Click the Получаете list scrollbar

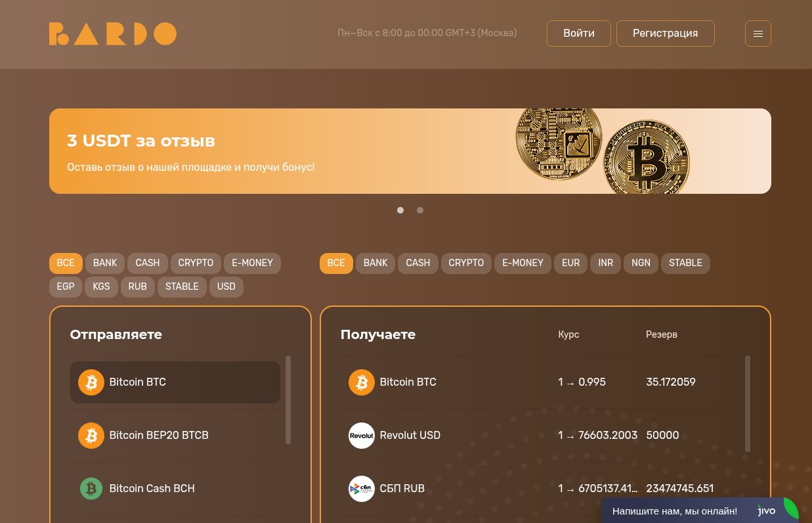coord(748,403)
